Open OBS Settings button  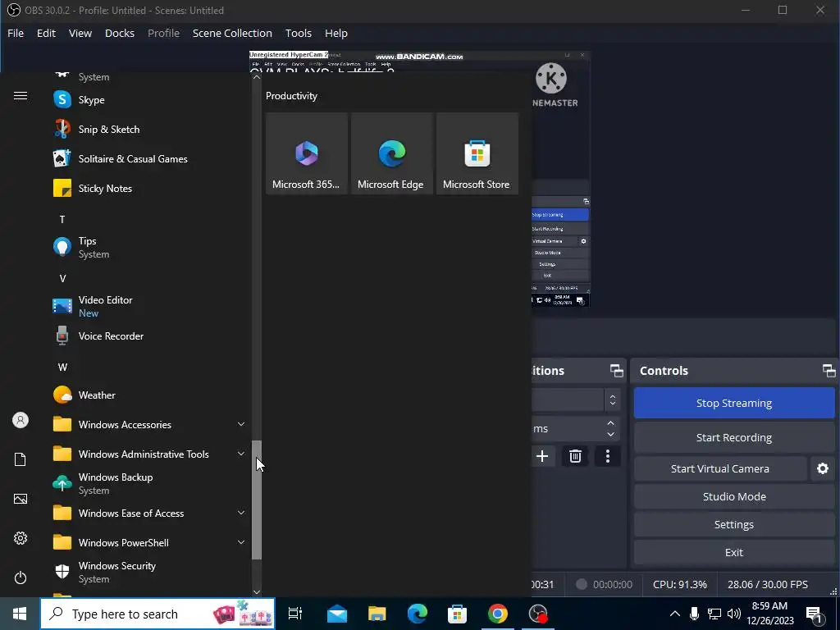734,524
